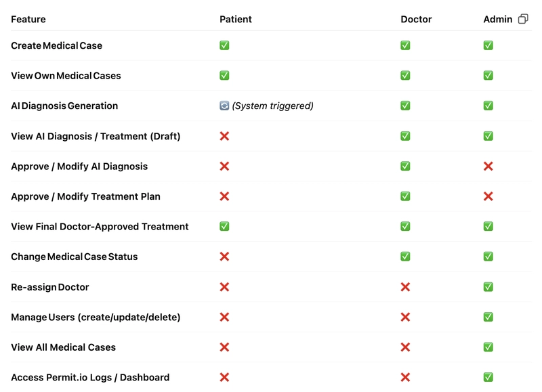
Task: Click the Re-assign Doctor feature label
Action: pos(49,287)
